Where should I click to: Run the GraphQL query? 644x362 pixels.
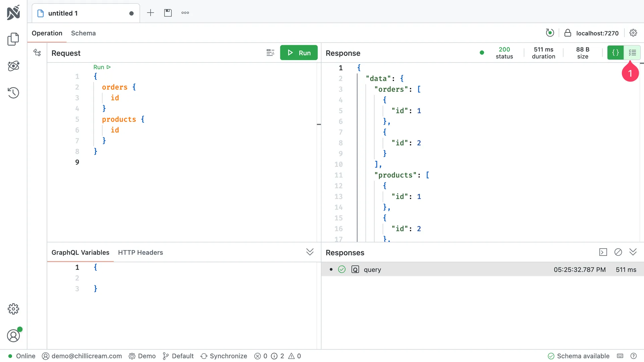click(x=299, y=53)
